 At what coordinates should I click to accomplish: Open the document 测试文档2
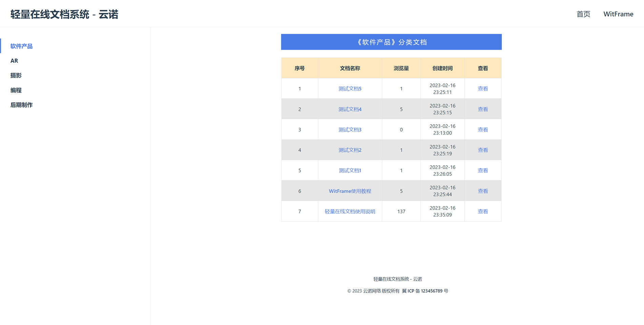point(349,150)
